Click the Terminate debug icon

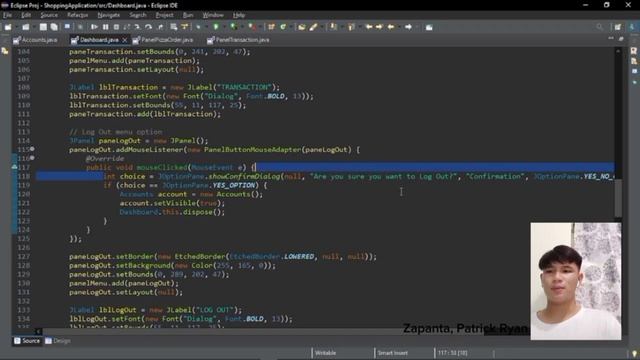(x=116, y=27)
